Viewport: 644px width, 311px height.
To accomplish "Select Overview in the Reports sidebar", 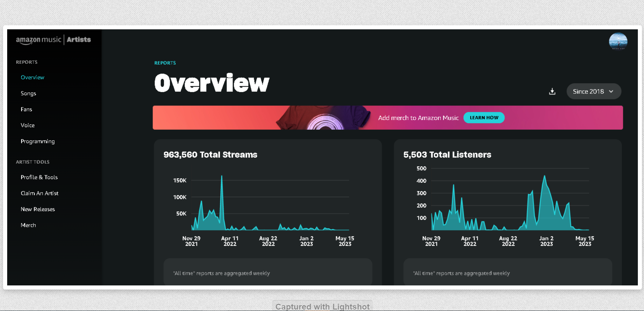I will (x=32, y=77).
